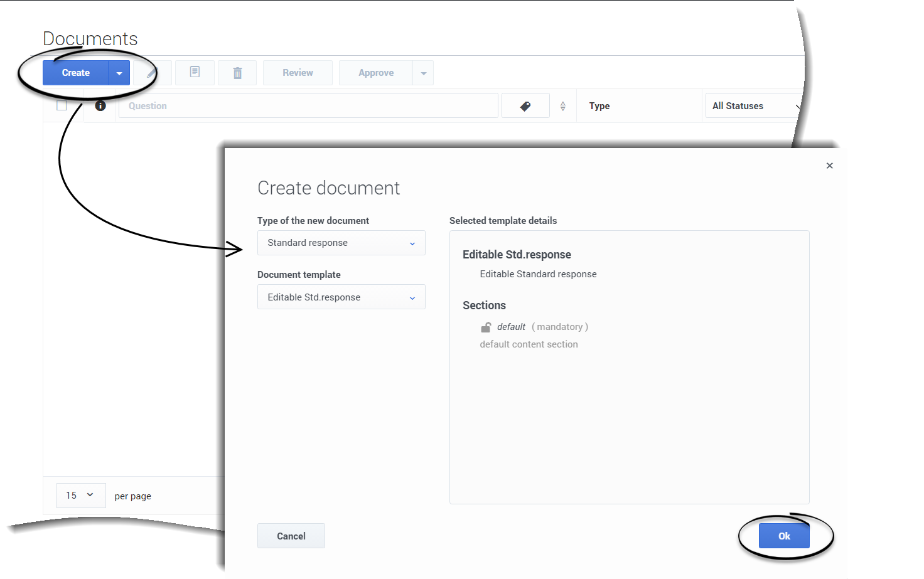This screenshot has width=924, height=579.
Task: Click the Review button
Action: coord(298,73)
